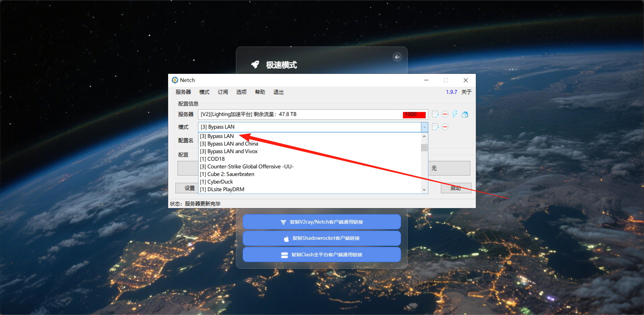Select "Counter-Strike Global Offensive -UU-" mode
The image size is (644, 315).
coord(310,167)
